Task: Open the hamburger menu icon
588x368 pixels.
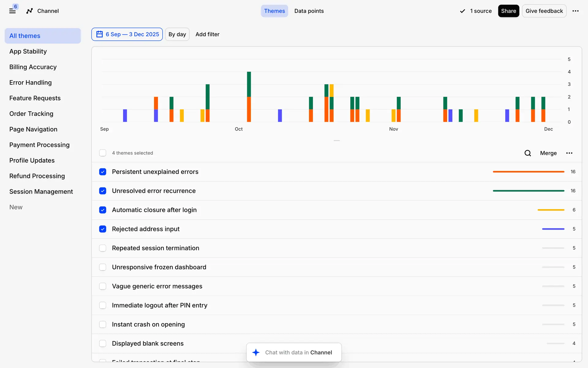Action: 12,11
